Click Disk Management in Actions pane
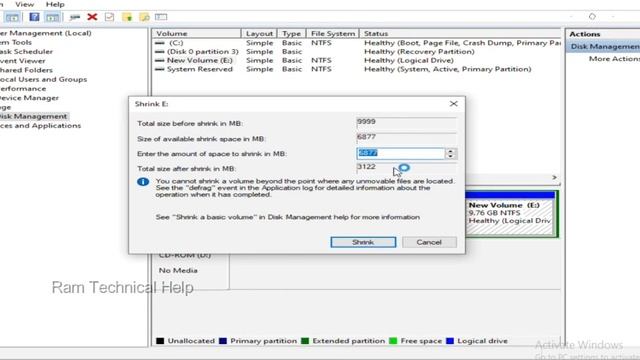 click(x=604, y=47)
